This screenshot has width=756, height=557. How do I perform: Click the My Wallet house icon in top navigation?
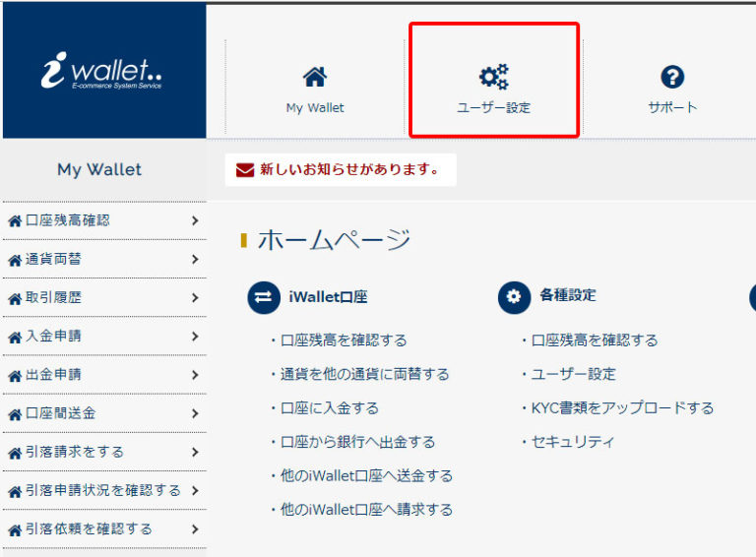[x=315, y=77]
